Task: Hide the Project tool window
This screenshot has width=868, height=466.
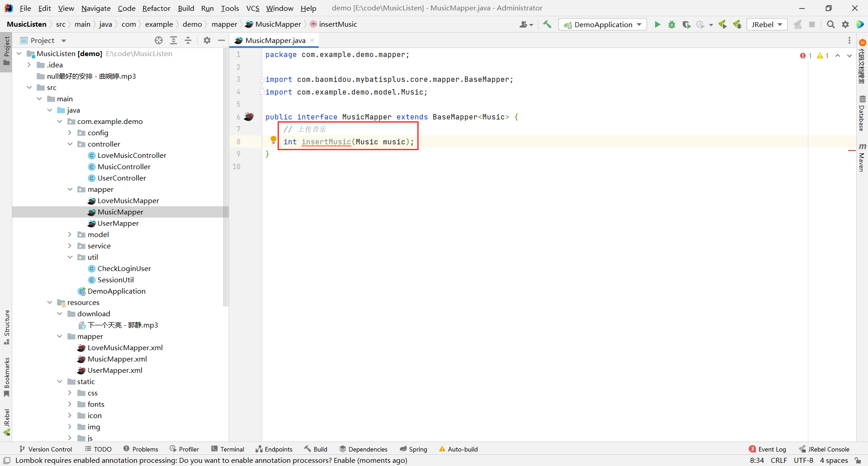Action: [222, 40]
